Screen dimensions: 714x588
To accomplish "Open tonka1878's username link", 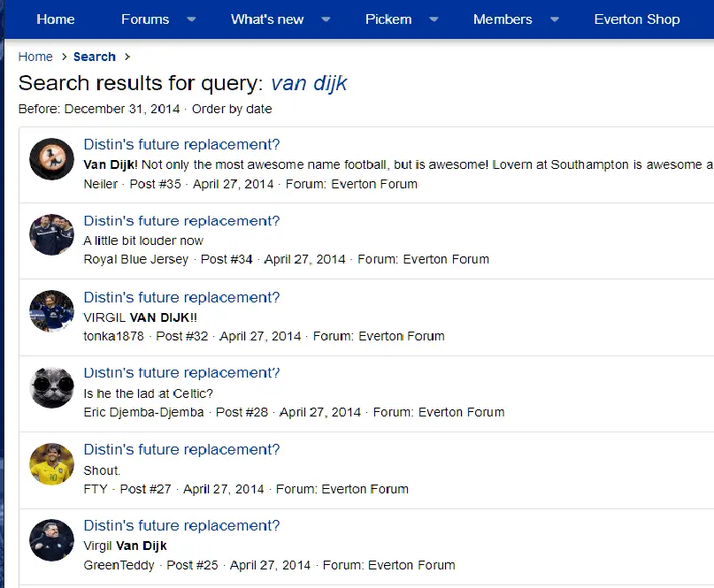I will (x=113, y=336).
